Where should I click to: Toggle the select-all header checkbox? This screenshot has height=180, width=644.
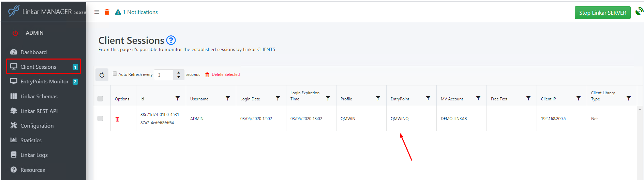[x=100, y=99]
